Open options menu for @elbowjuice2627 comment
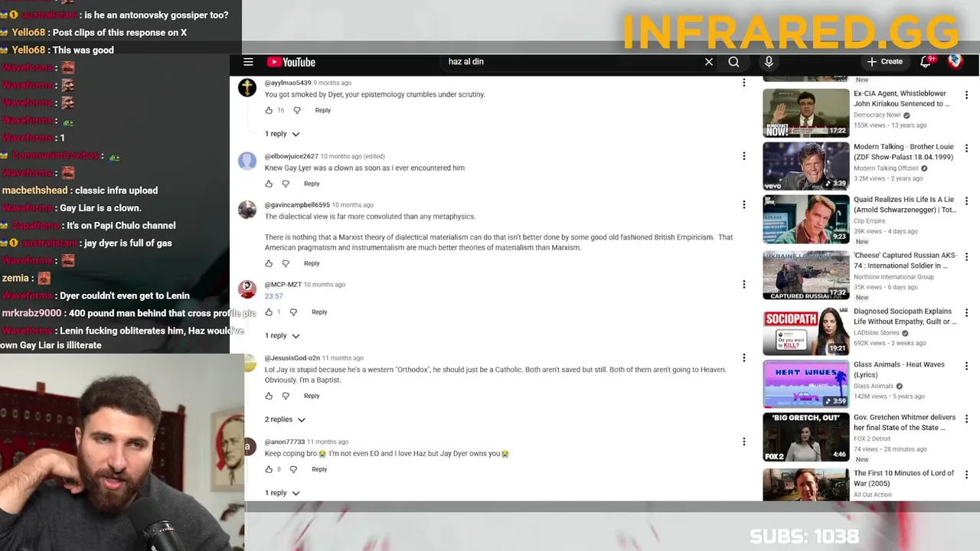 tap(743, 156)
